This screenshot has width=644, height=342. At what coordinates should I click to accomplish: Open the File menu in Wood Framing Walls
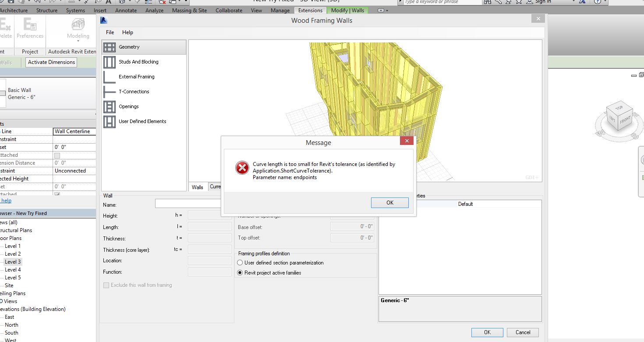pyautogui.click(x=110, y=32)
